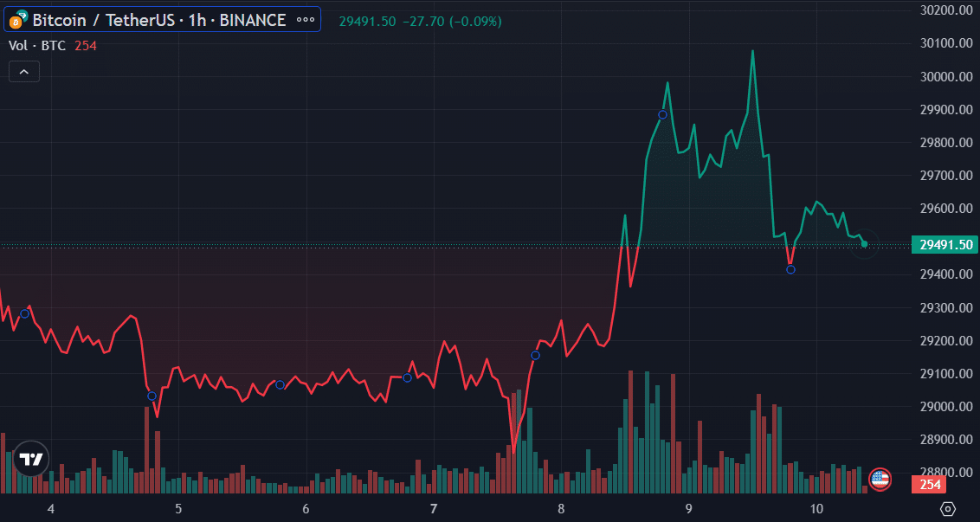Select the Vol · BTC indicator legend
980x522 pixels.
click(37, 46)
